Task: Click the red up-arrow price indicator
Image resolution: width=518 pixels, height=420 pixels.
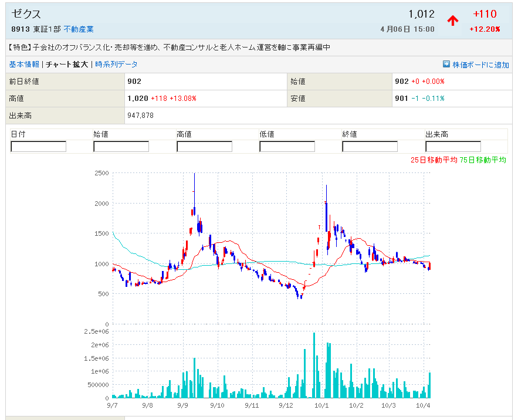Action: pos(452,21)
